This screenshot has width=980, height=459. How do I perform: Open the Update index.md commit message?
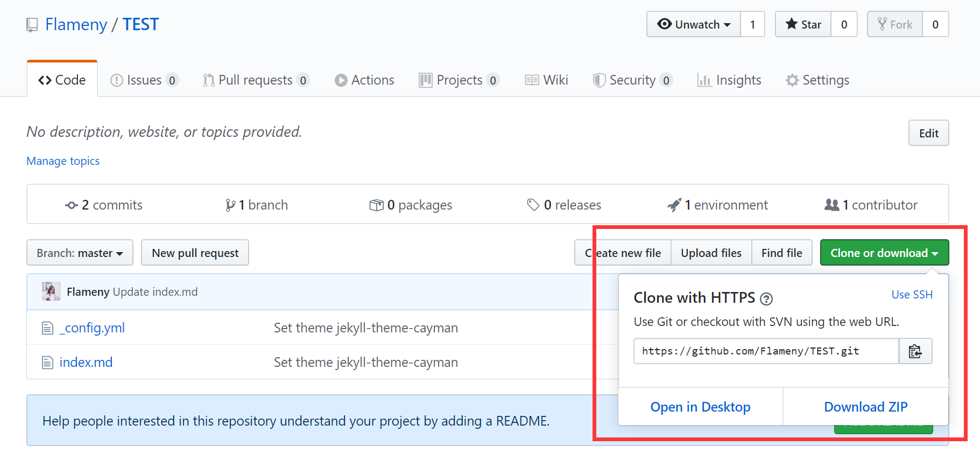point(155,292)
